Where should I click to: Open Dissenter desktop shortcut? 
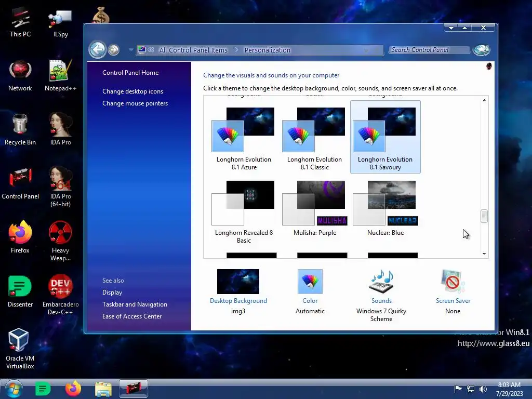[x=20, y=292]
